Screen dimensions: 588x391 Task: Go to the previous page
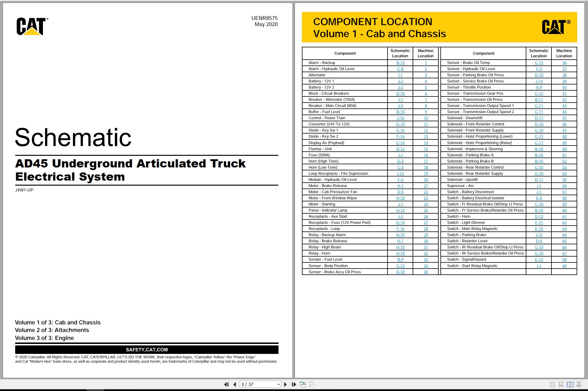click(234, 384)
